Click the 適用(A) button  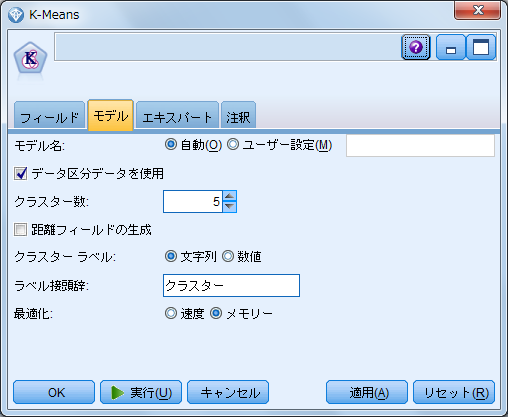tap(367, 392)
